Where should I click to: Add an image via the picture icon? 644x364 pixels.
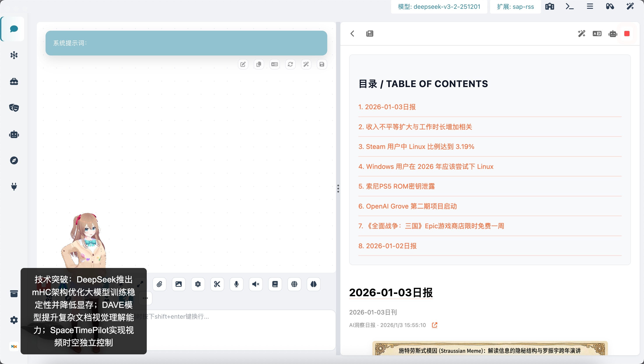[179, 284]
